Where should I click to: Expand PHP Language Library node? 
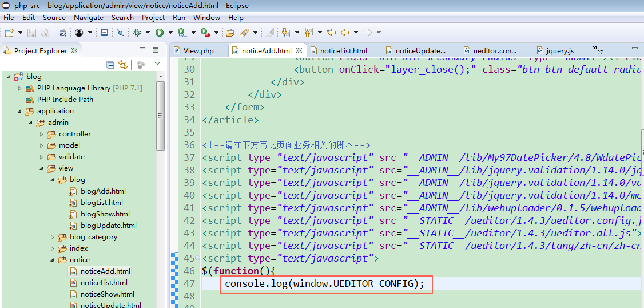point(19,88)
